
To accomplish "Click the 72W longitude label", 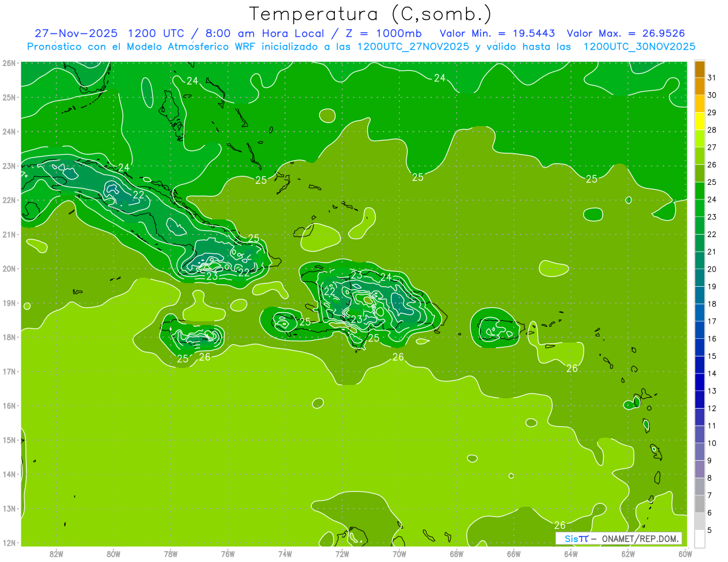I will [x=342, y=554].
